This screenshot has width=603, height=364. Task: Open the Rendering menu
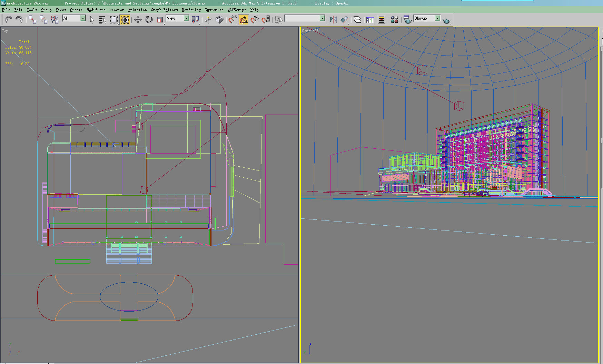pyautogui.click(x=191, y=10)
